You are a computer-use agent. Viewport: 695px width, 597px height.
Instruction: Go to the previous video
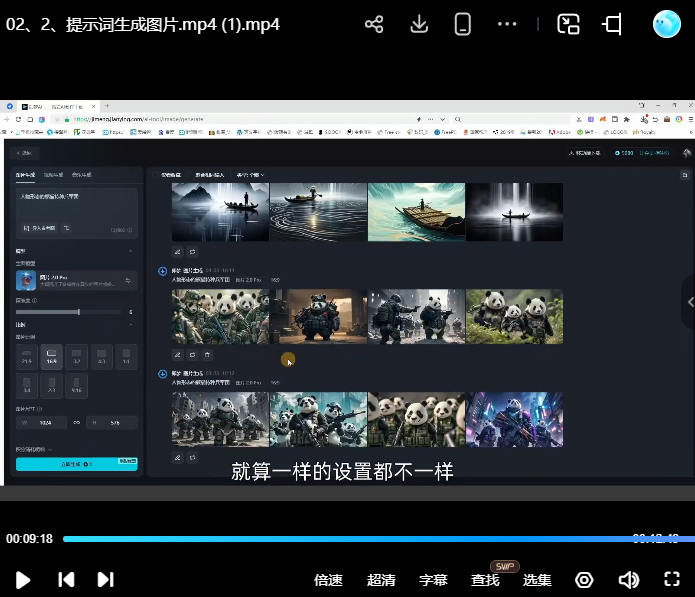[66, 580]
